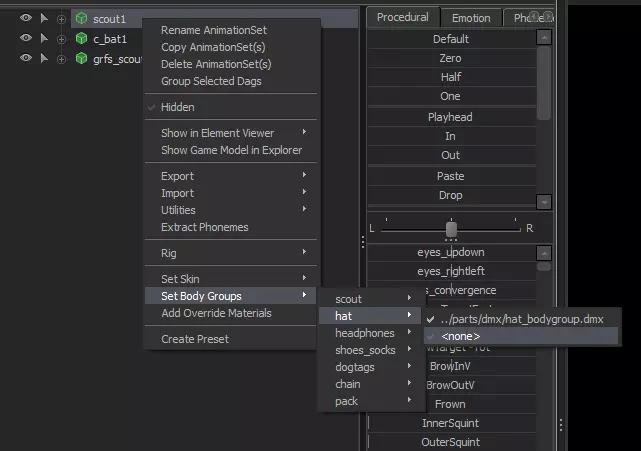The width and height of the screenshot is (641, 451).
Task: Open the Utilities submenu
Action: (231, 210)
